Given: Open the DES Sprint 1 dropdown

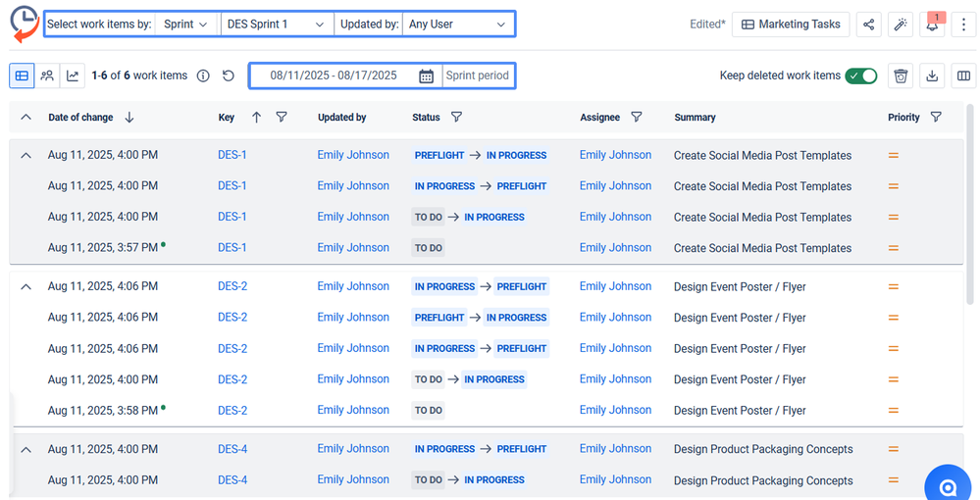Looking at the screenshot, I should [276, 25].
